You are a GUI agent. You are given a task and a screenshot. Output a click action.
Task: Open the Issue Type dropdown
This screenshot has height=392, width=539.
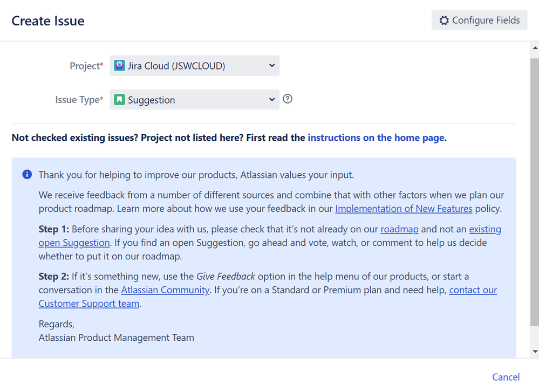[x=194, y=99]
